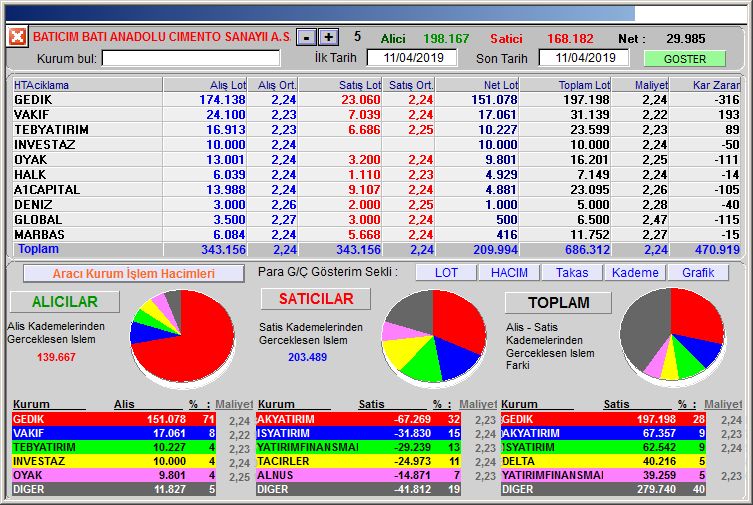Sort by Maliyet column header
The width and height of the screenshot is (753, 505).
click(x=641, y=85)
